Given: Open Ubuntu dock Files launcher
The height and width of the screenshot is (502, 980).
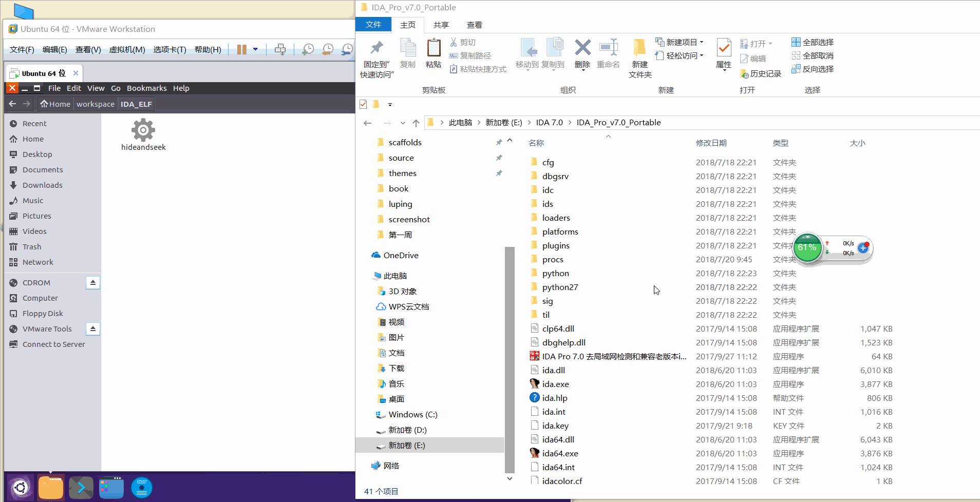Looking at the screenshot, I should pos(51,487).
